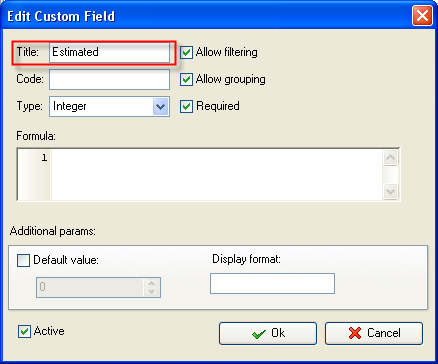Click the Ok button
This screenshot has width=438, height=364.
coord(268,333)
